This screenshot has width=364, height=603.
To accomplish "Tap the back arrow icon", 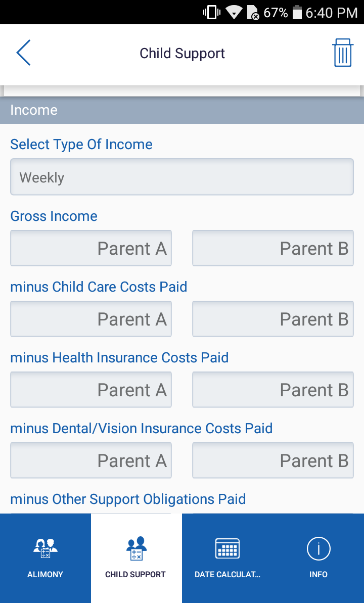I will click(x=23, y=53).
